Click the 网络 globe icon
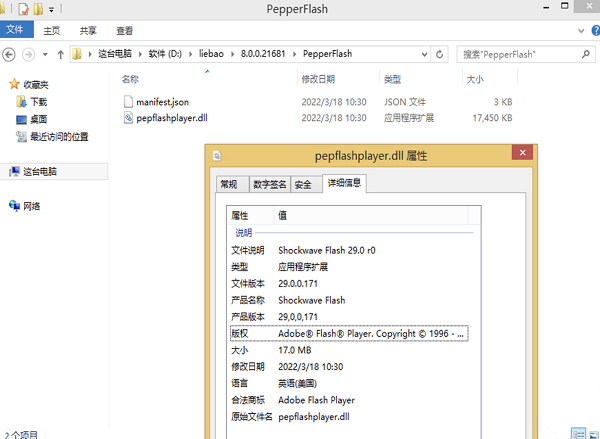The height and width of the screenshot is (439, 600). pos(15,206)
